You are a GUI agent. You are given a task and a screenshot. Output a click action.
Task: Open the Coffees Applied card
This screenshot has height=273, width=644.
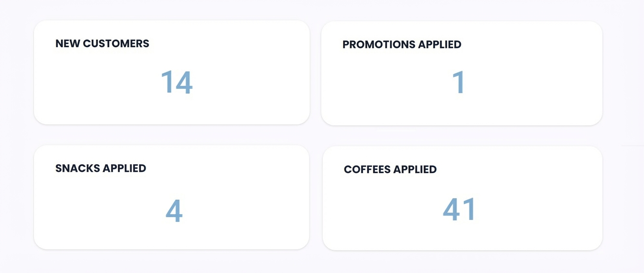462,198
